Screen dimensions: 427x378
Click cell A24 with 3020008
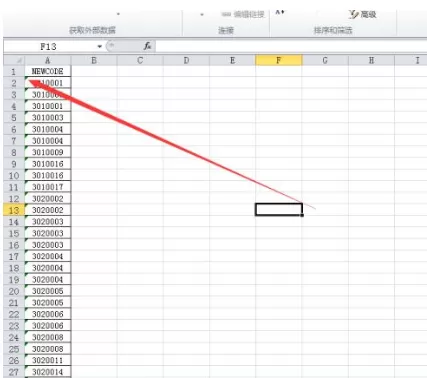tap(48, 337)
